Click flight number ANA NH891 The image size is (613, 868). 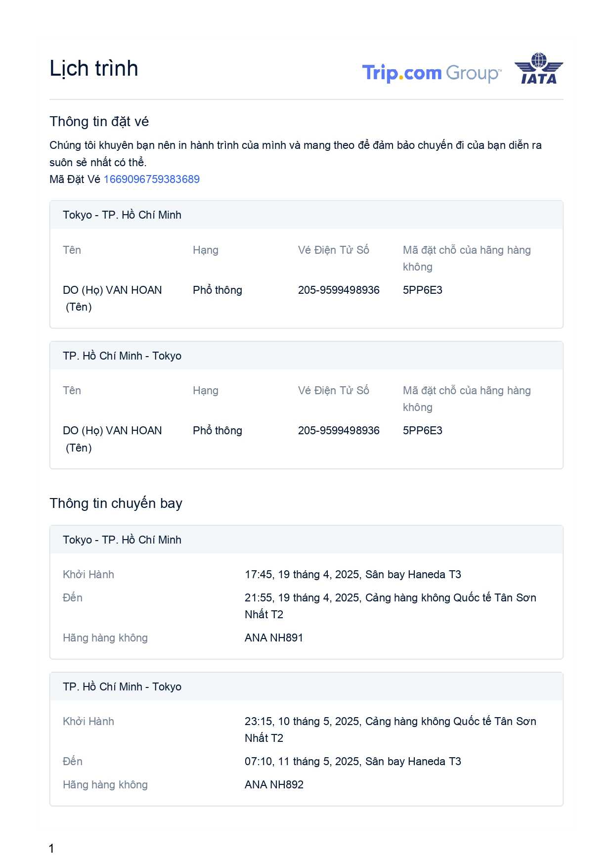point(274,638)
